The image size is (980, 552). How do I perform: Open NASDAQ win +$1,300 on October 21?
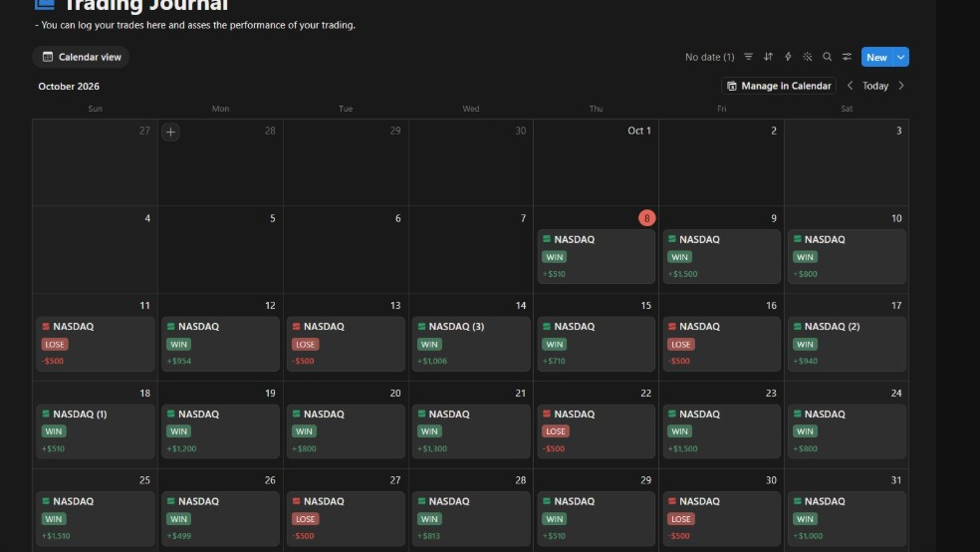(x=471, y=431)
